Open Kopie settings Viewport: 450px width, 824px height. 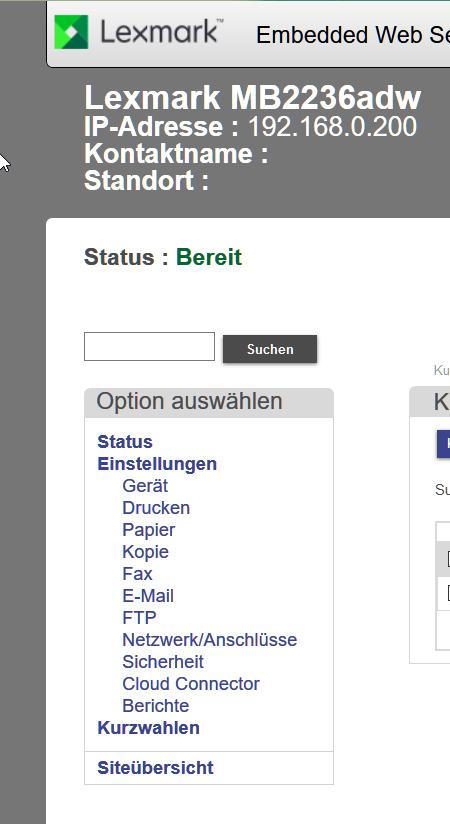click(146, 552)
